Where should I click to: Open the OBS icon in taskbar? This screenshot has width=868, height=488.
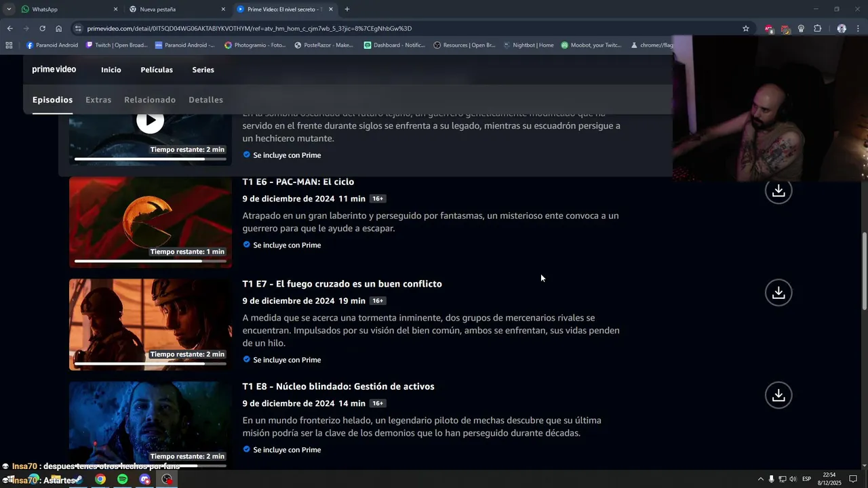pyautogui.click(x=167, y=479)
